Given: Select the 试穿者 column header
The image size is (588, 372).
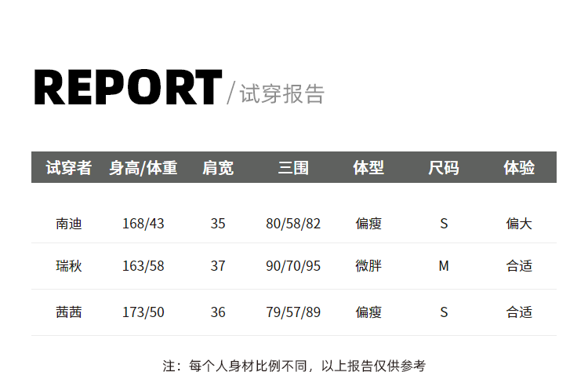Looking at the screenshot, I should (69, 168).
